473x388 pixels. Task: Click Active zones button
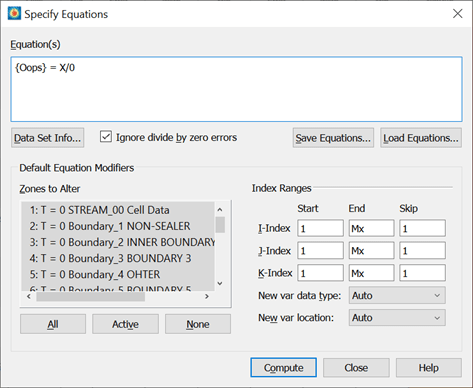(125, 324)
